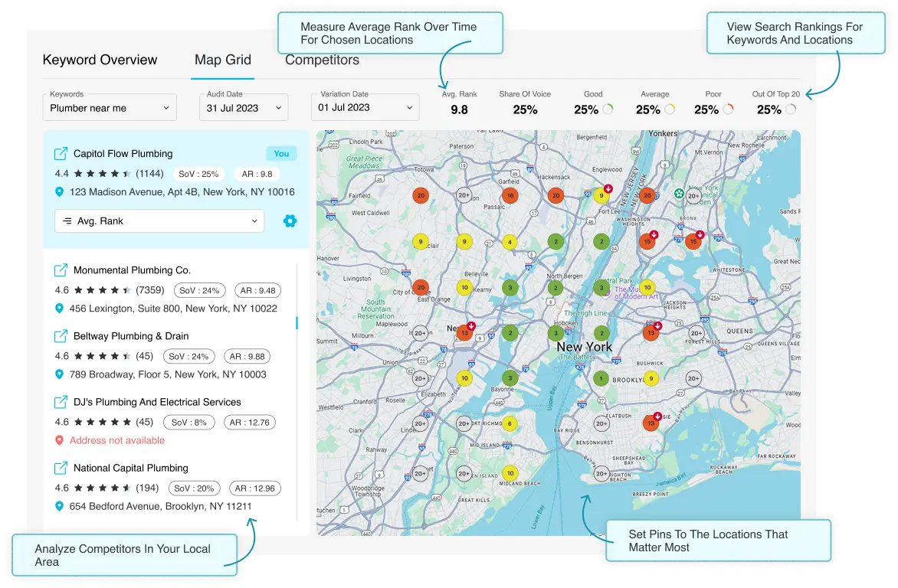The image size is (898, 588).
Task: Click the Good 25% progress ring
Action: [x=608, y=109]
